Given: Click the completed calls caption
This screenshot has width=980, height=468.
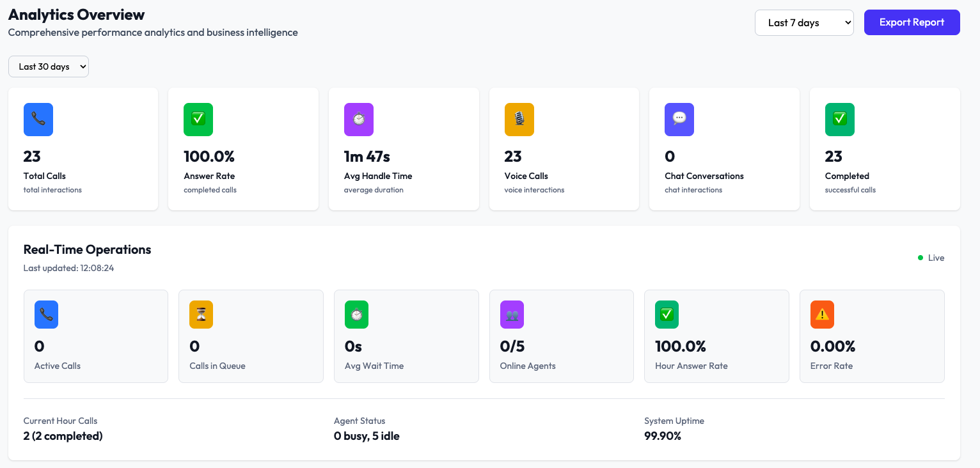Looking at the screenshot, I should point(210,190).
